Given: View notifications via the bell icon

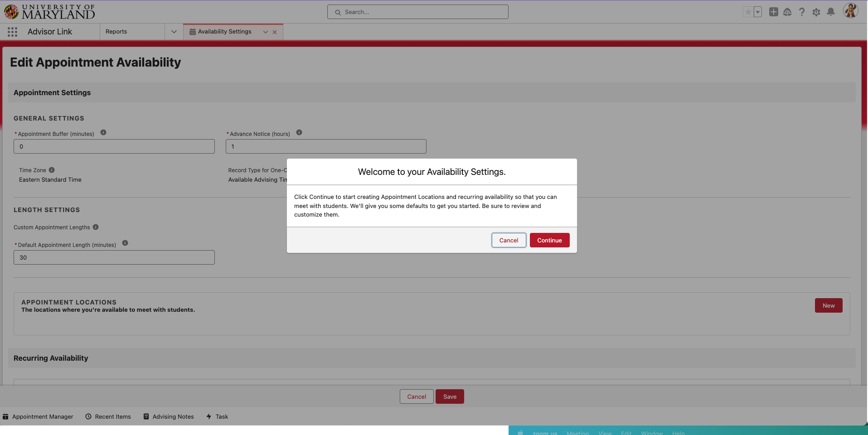Looking at the screenshot, I should [x=831, y=12].
